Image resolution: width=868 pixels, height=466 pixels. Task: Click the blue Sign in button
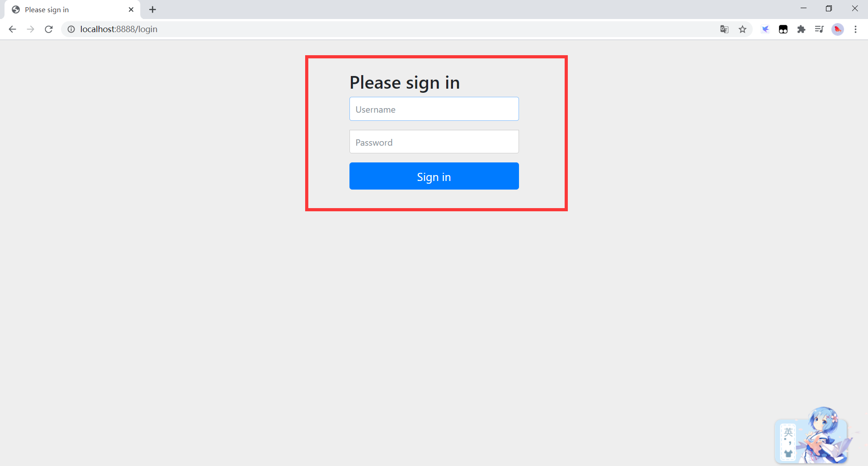434,176
